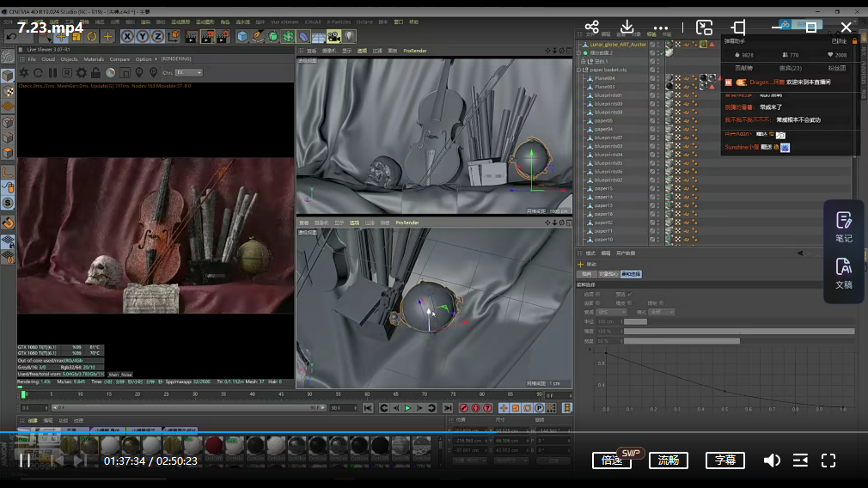The width and height of the screenshot is (868, 488).
Task: Expand the 空白.1 null tree node
Action: (x=583, y=61)
